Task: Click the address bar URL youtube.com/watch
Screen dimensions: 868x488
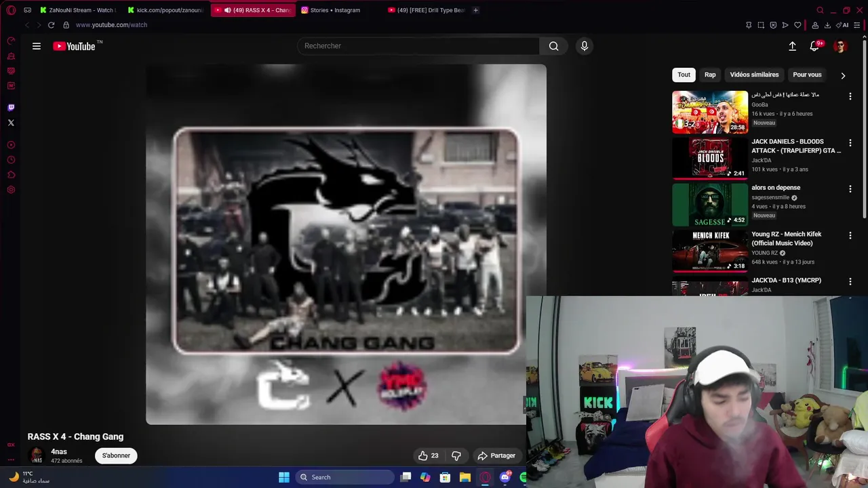Action: tap(111, 25)
